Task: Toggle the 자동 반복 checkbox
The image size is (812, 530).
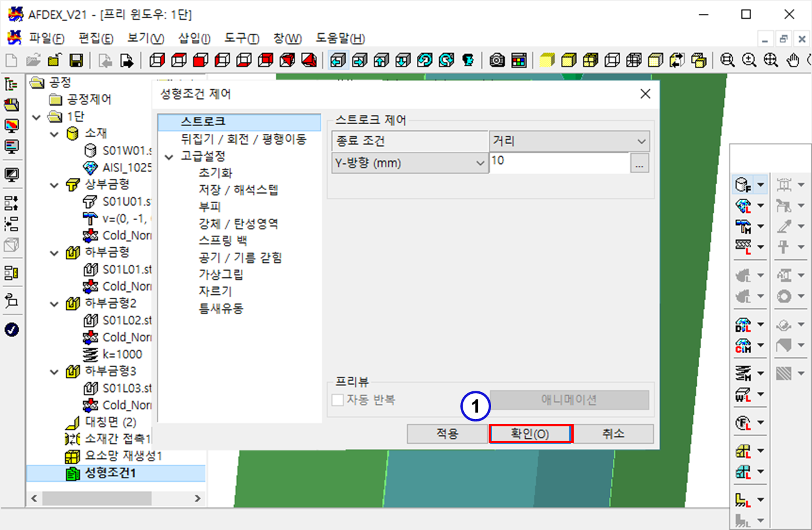Action: point(338,400)
